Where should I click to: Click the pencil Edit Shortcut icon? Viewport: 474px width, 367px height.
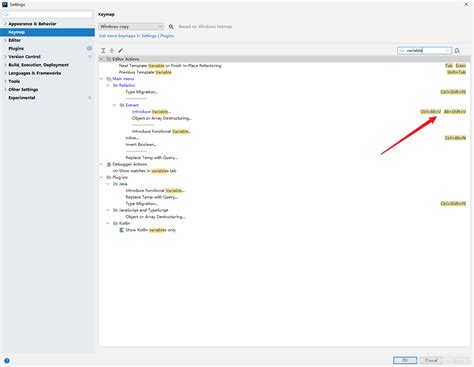coord(121,50)
